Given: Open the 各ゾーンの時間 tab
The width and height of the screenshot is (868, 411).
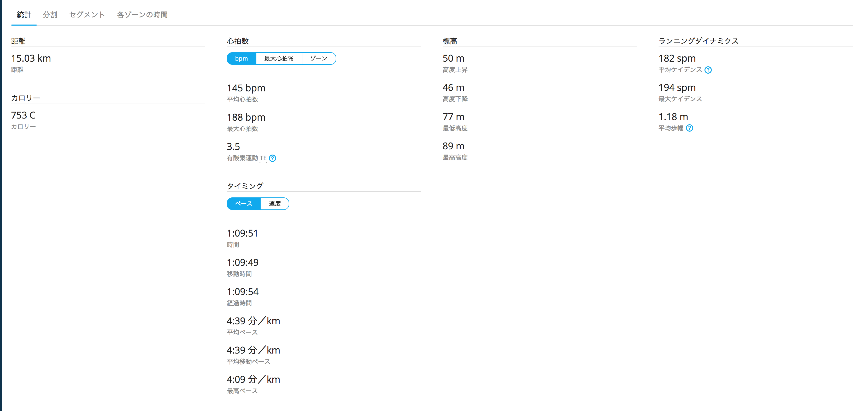Looking at the screenshot, I should coord(142,14).
